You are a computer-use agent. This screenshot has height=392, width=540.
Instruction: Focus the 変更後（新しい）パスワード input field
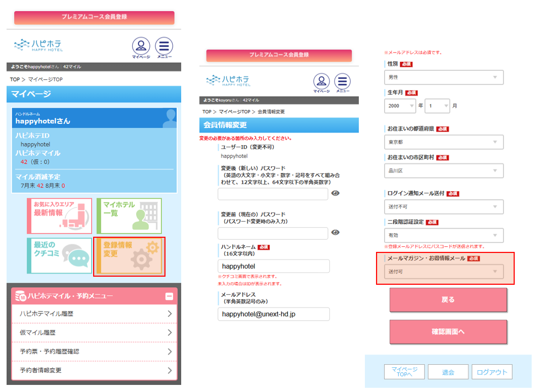[x=273, y=194]
